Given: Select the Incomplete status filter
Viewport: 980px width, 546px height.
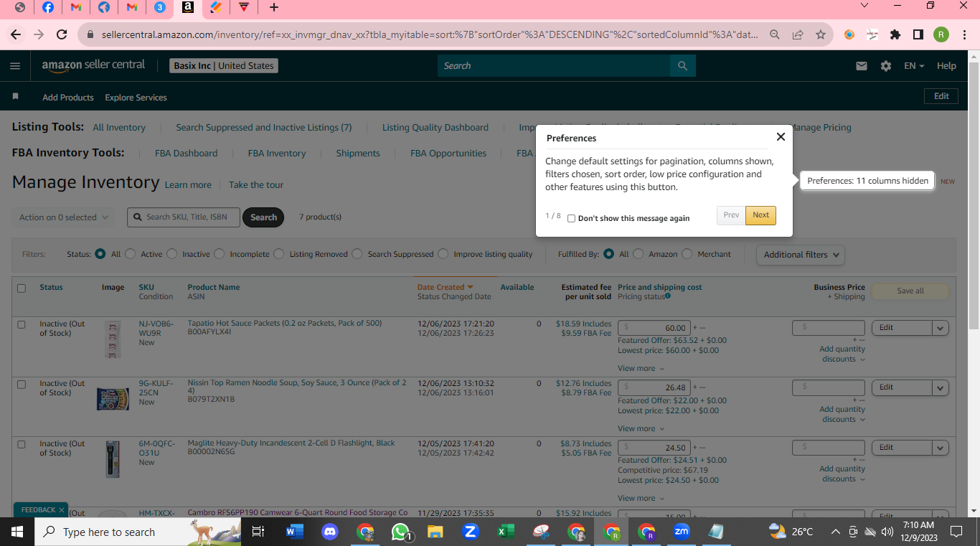Looking at the screenshot, I should tap(220, 254).
